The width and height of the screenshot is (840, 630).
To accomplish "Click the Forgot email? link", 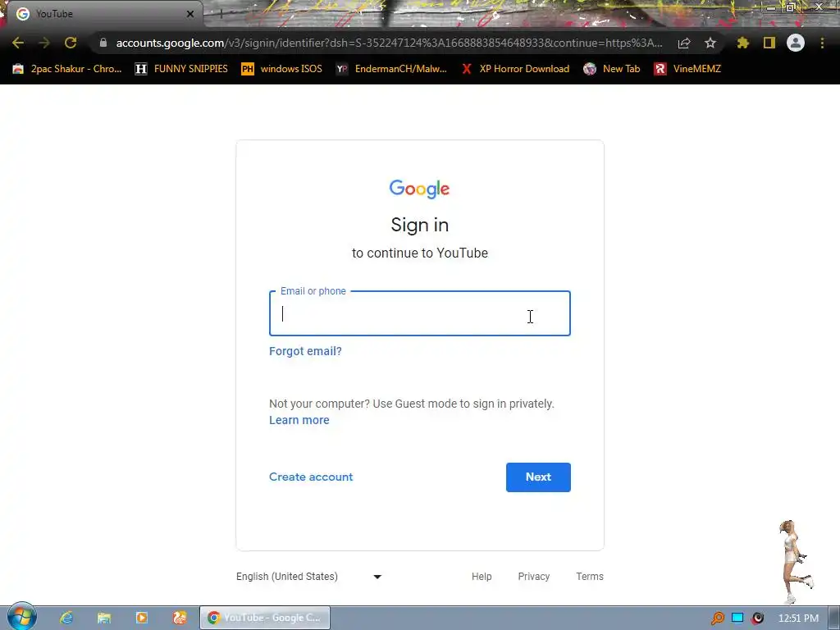I will pos(305,351).
